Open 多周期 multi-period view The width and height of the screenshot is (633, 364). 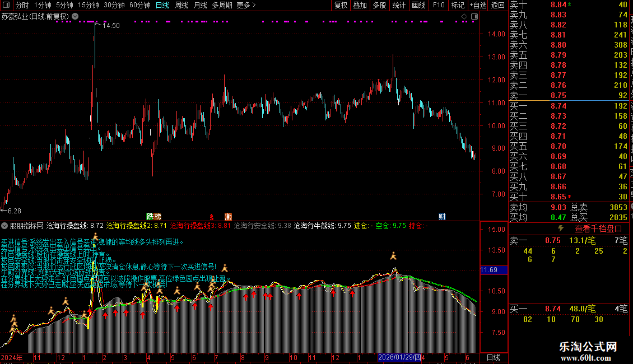coord(222,5)
